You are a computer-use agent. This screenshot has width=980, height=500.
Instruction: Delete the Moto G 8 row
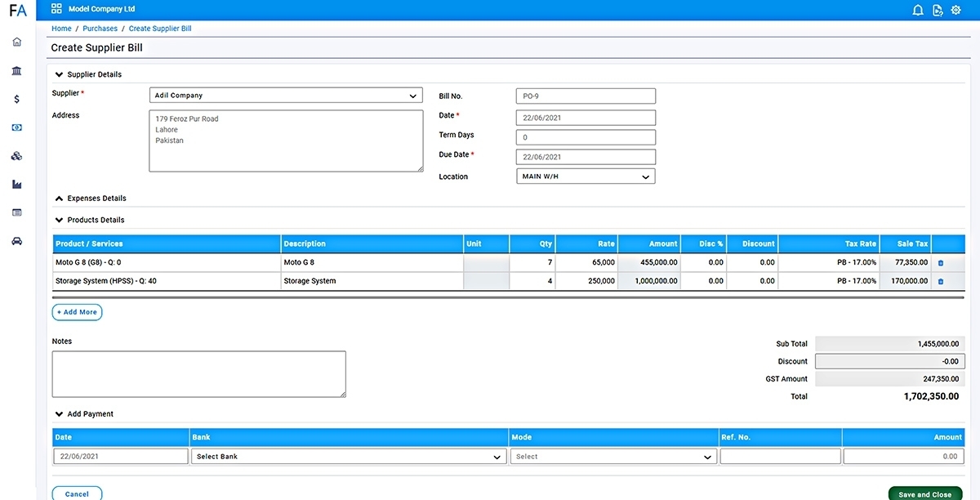click(x=941, y=263)
